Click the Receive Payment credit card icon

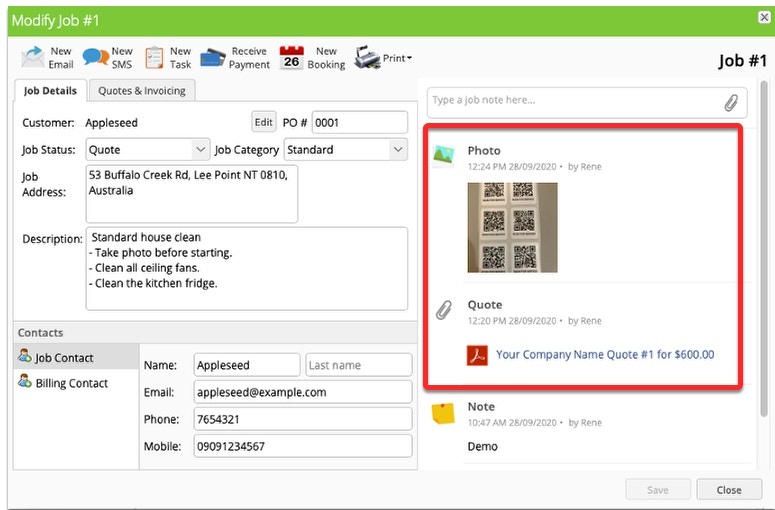pos(213,58)
